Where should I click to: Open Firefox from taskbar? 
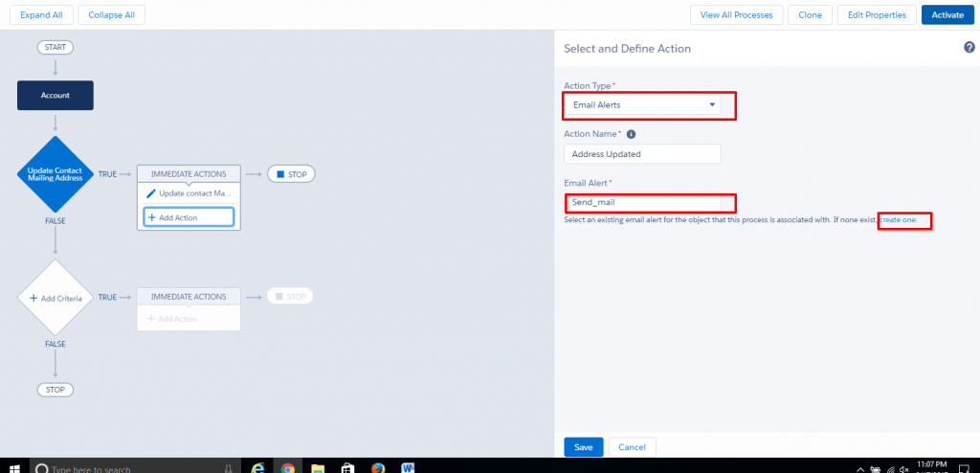pos(377,468)
